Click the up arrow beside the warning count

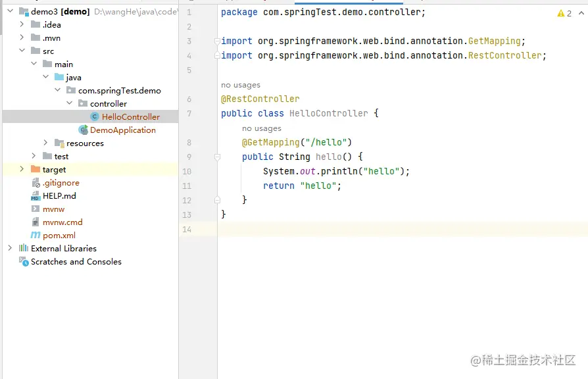coord(581,13)
